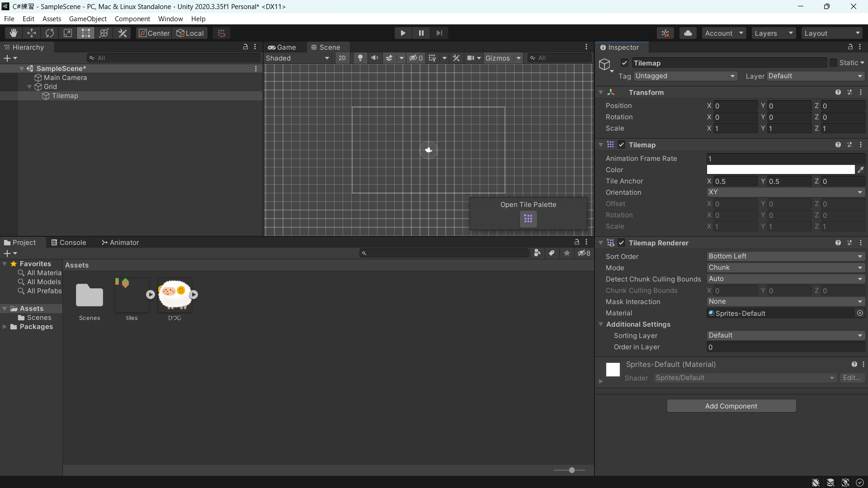The height and width of the screenshot is (488, 868).
Task: Open Tile Palette grid icon
Action: pos(528,219)
